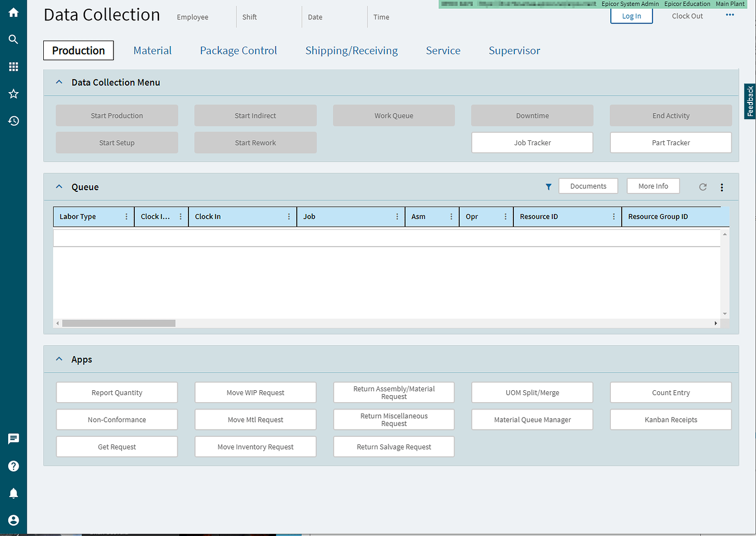Open the Apps grid icon in sidebar
The image size is (756, 536).
pyautogui.click(x=13, y=66)
